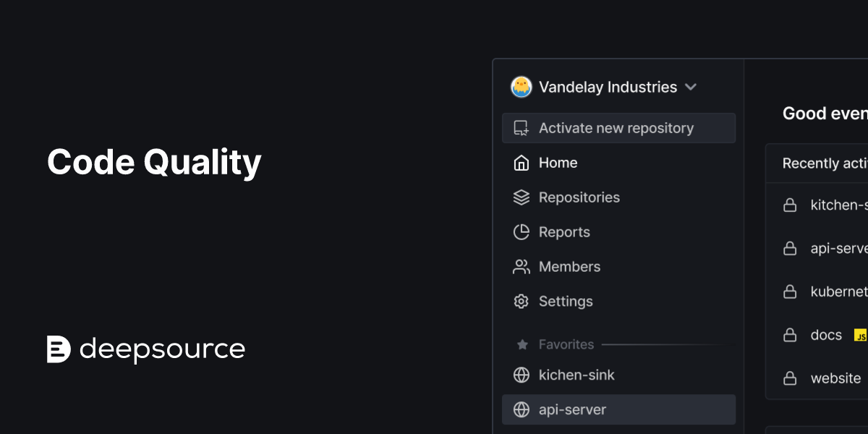This screenshot has width=868, height=434.
Task: Click the yellow JS language badge on docs
Action: [x=861, y=335]
